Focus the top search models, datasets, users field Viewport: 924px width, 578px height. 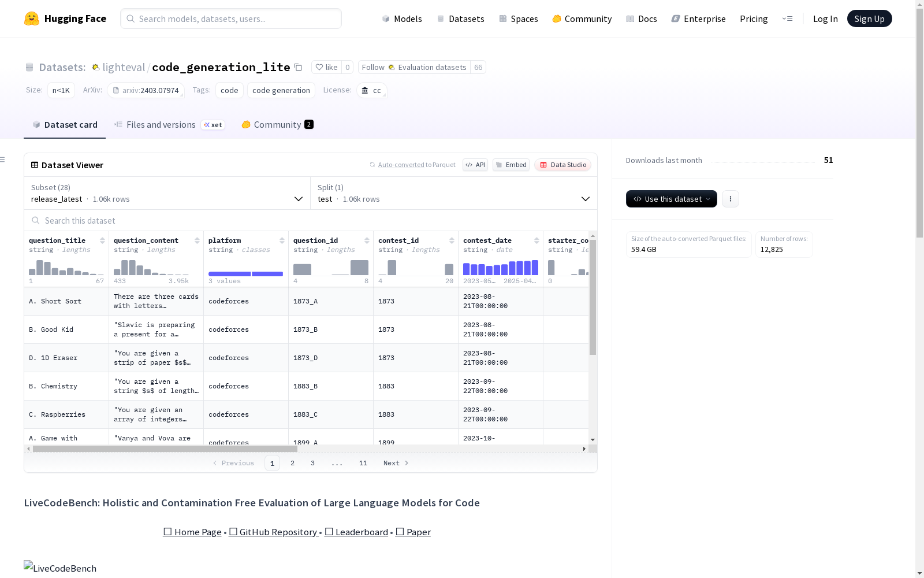click(x=231, y=18)
